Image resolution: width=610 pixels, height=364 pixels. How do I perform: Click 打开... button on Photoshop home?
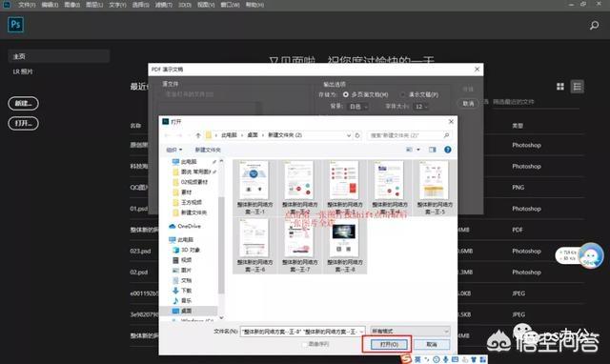[23, 124]
